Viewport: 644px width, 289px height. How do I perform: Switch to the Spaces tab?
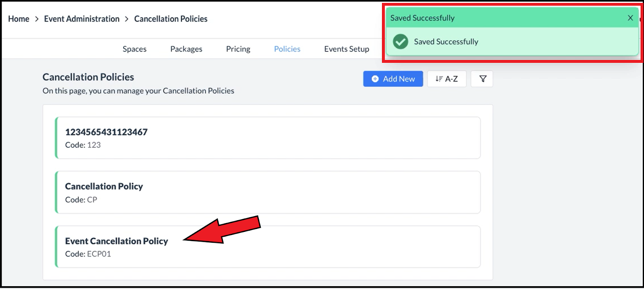click(x=134, y=49)
